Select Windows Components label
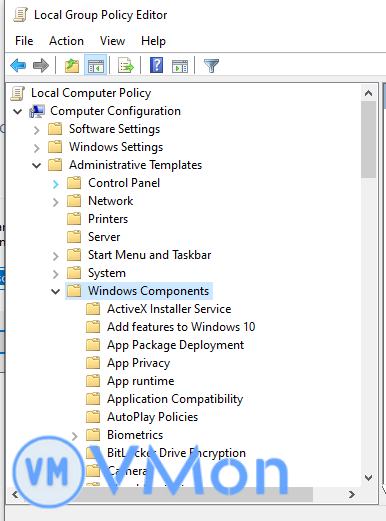This screenshot has width=386, height=521. pos(148,291)
